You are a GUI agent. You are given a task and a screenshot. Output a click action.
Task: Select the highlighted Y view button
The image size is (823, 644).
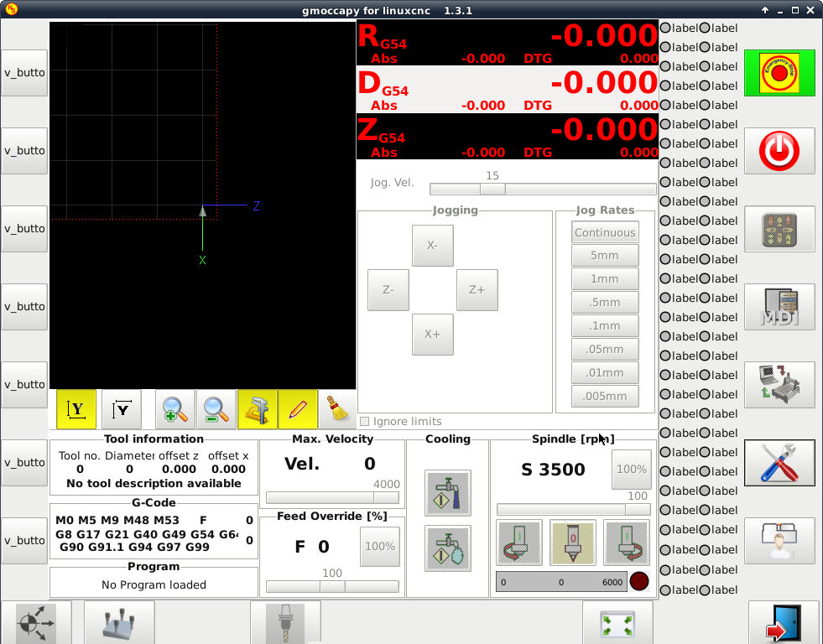point(76,409)
